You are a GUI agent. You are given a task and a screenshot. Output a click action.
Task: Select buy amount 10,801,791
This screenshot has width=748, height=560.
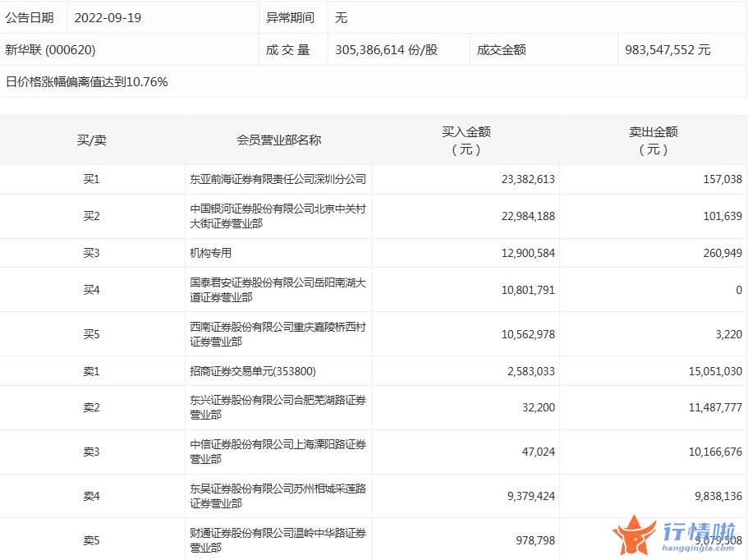[x=528, y=290]
